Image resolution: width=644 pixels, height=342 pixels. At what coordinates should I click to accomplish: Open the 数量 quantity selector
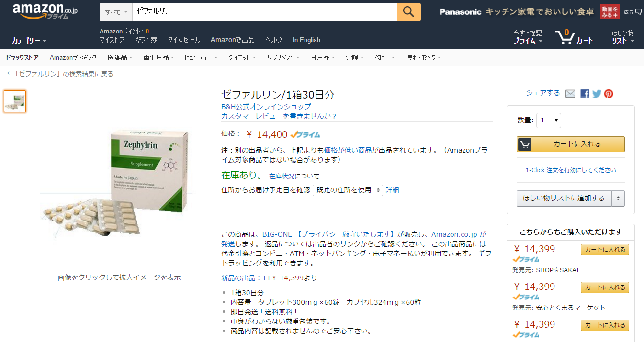549,121
